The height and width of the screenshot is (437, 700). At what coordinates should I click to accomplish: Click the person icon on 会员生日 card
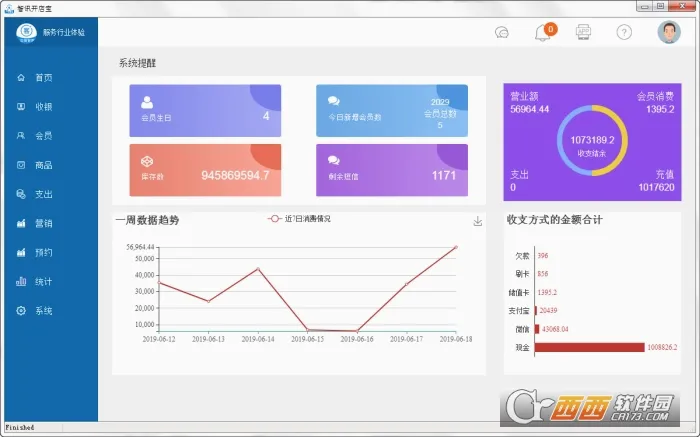pos(147,102)
